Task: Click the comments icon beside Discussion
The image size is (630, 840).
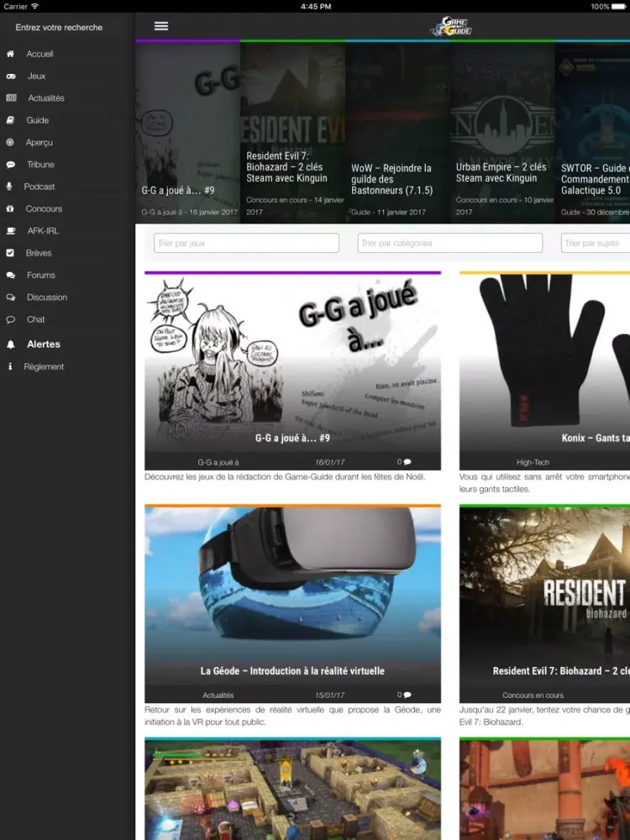Action: tap(10, 297)
